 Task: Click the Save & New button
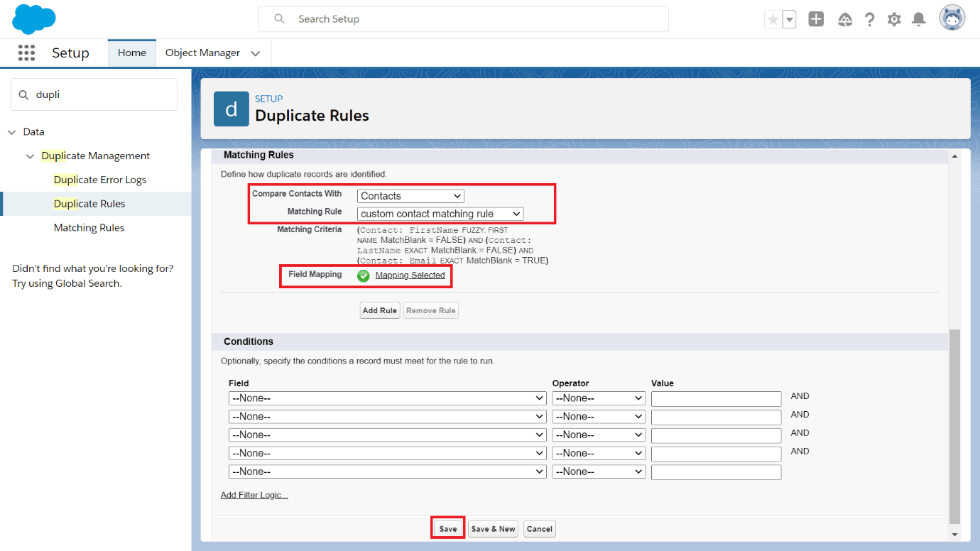click(x=493, y=529)
